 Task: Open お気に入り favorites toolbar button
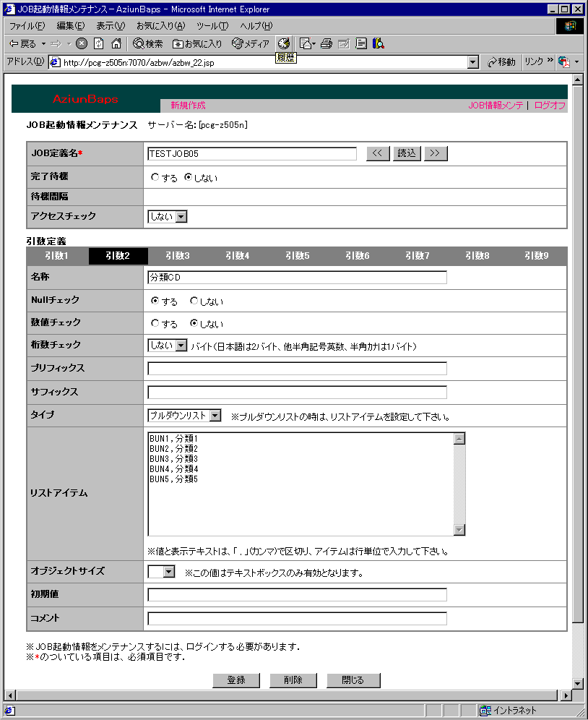tap(197, 43)
